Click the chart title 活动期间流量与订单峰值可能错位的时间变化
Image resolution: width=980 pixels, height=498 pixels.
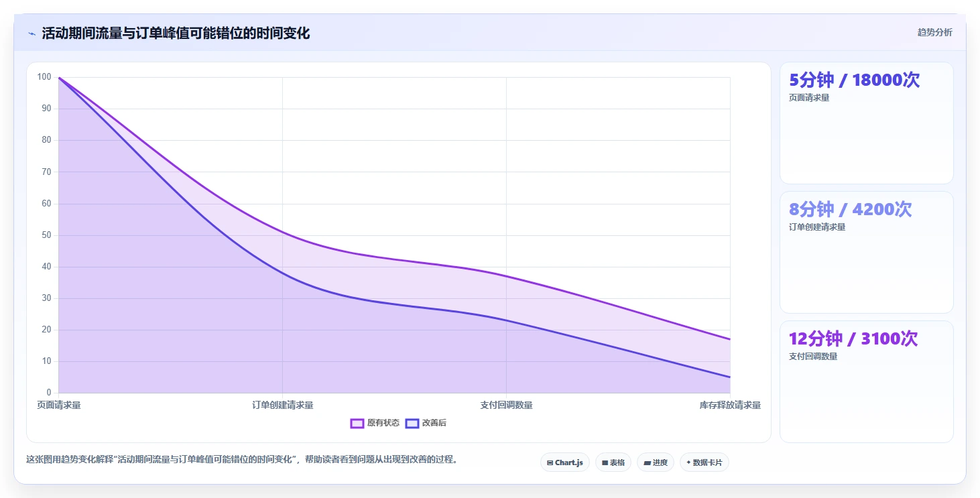click(x=176, y=34)
